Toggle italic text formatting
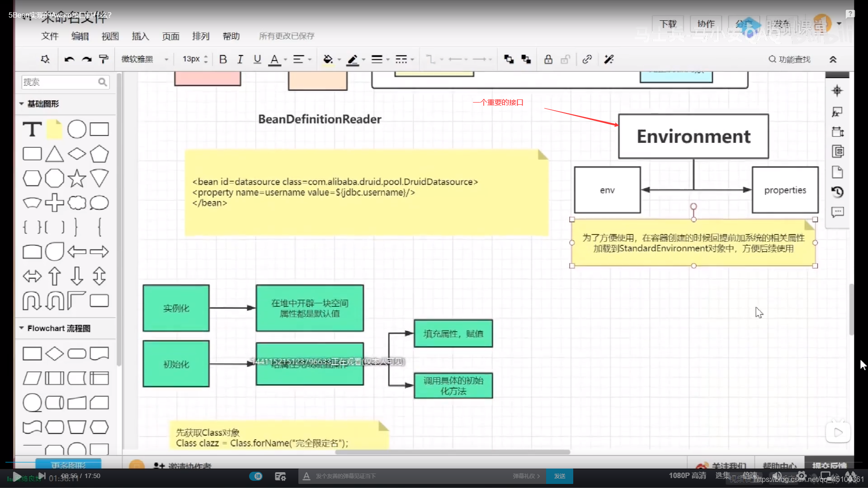The width and height of the screenshot is (868, 488). pos(240,59)
